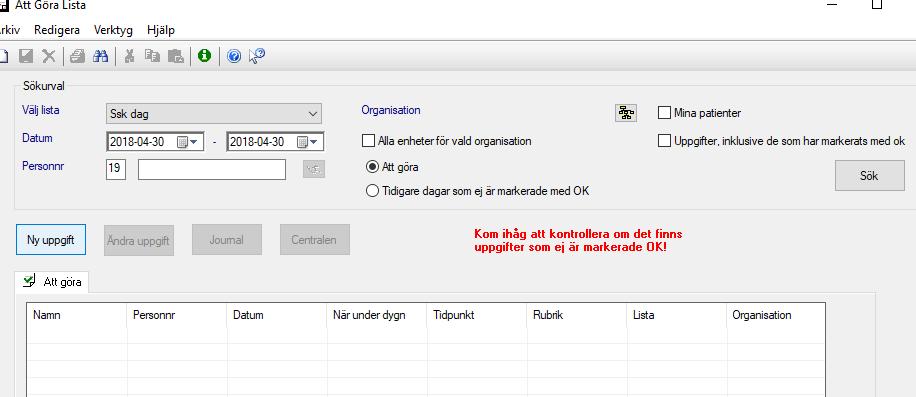Click the Ny uppgift button
This screenshot has width=916, height=397.
tap(51, 239)
